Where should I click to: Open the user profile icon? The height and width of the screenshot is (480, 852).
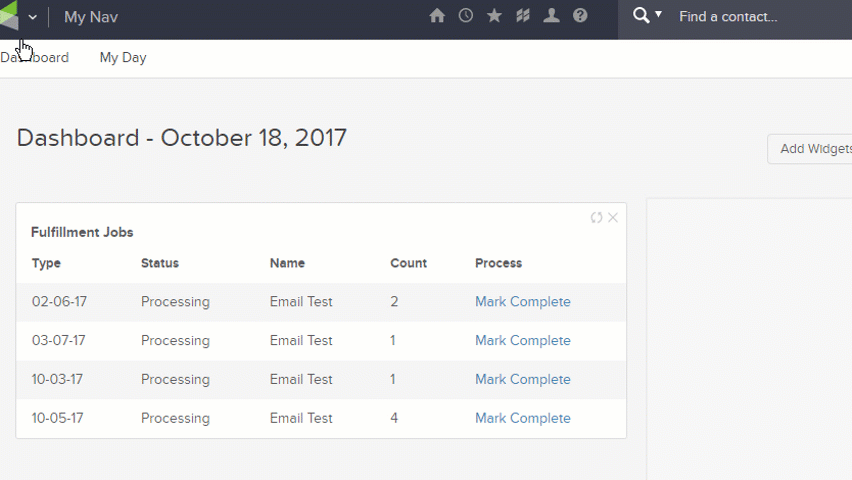tap(551, 16)
